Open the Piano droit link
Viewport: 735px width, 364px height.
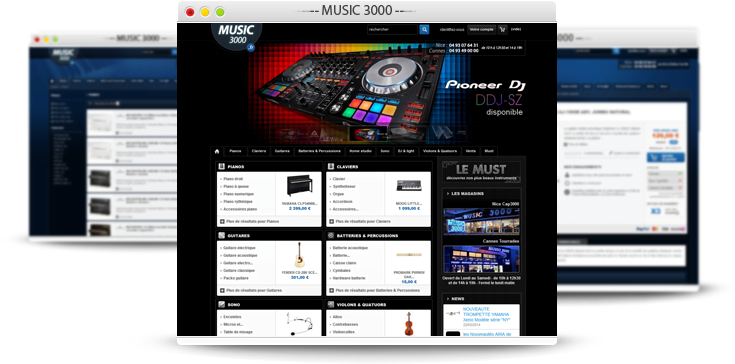point(233,179)
